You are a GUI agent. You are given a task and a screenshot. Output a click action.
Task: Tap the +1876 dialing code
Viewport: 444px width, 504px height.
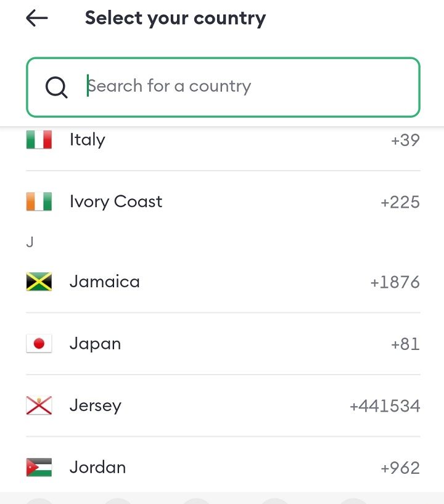(x=395, y=283)
